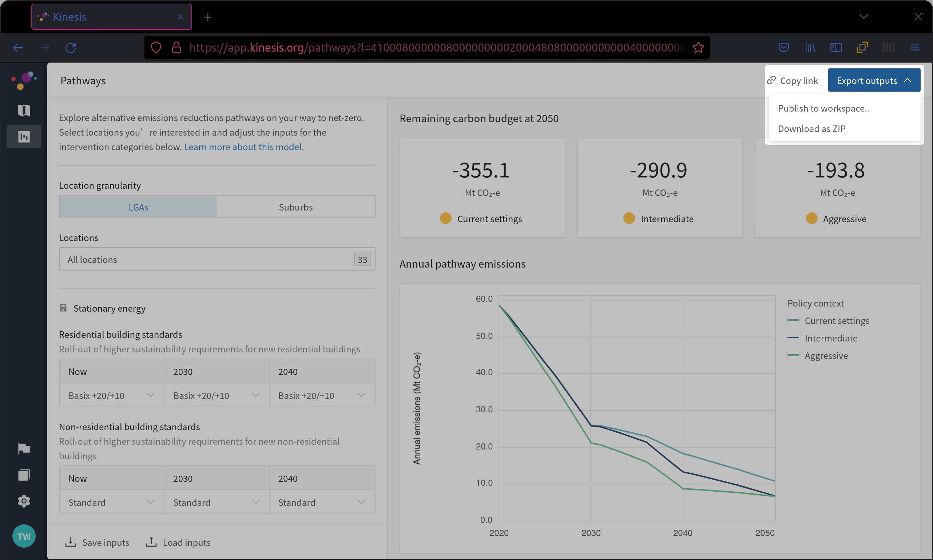The height and width of the screenshot is (560, 933).
Task: Open the settings gear in the sidebar
Action: [x=24, y=501]
